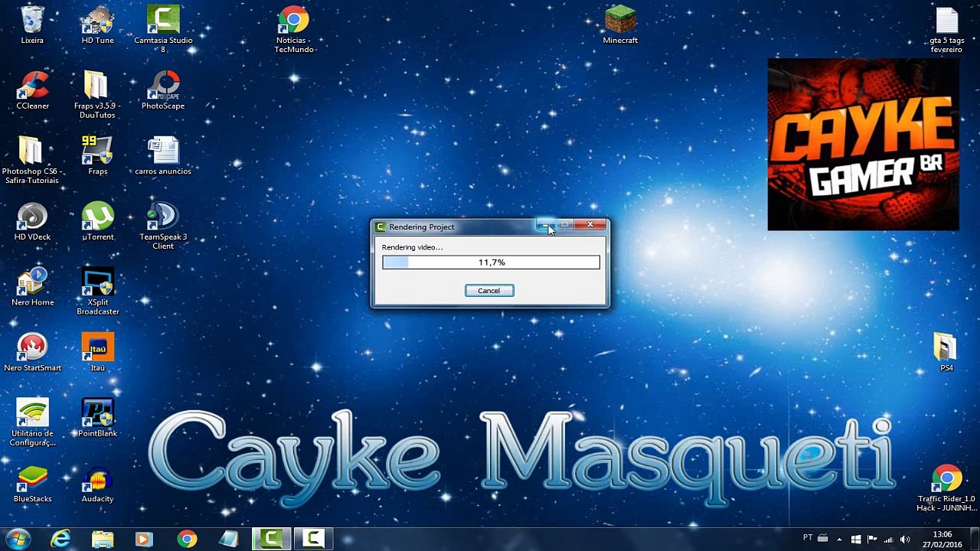
Task: Click the PT language indicator
Action: (808, 538)
